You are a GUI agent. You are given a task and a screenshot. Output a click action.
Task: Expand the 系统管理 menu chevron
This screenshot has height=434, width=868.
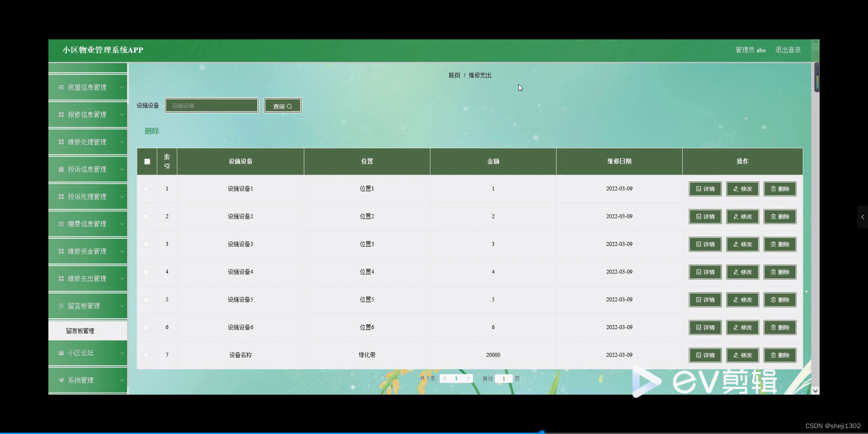click(x=121, y=380)
